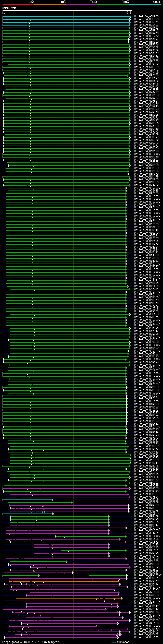Select the UniRef100_Q8I5S6 label

tap(146, 539)
